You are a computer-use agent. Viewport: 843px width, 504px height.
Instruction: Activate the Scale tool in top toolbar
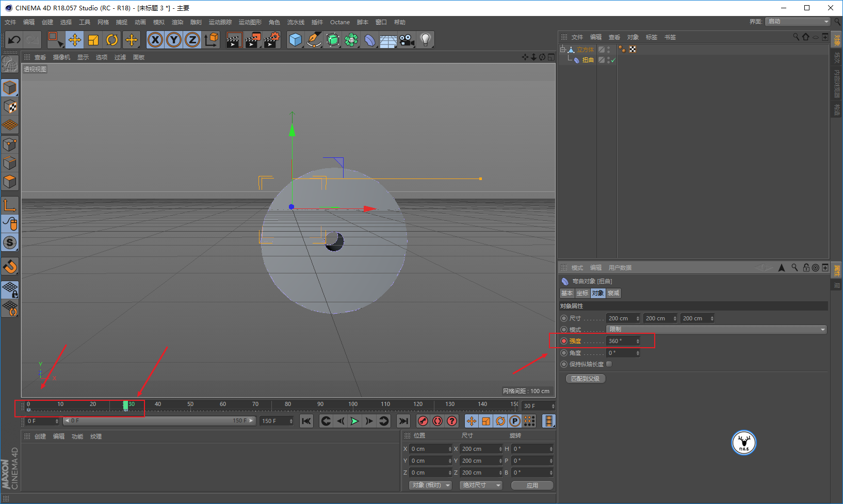coord(93,40)
